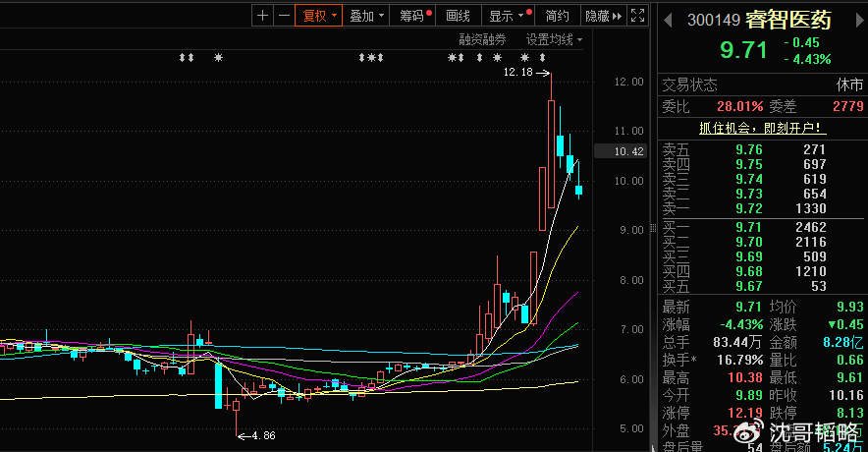Click the 12.00 level on price axis
868x452 pixels.
(x=627, y=82)
